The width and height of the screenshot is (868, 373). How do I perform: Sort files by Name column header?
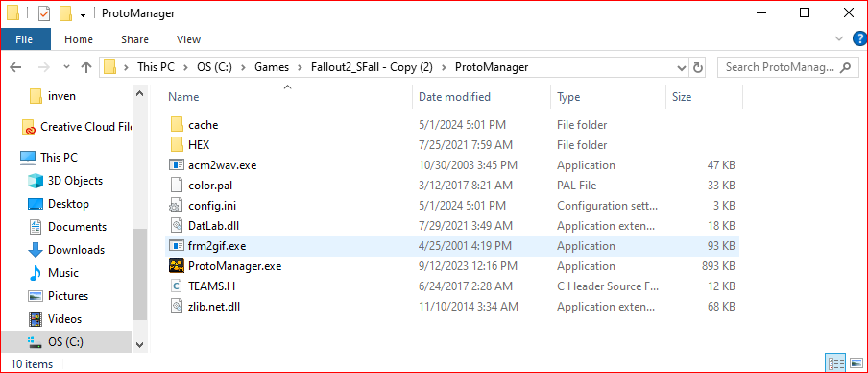tap(288, 97)
